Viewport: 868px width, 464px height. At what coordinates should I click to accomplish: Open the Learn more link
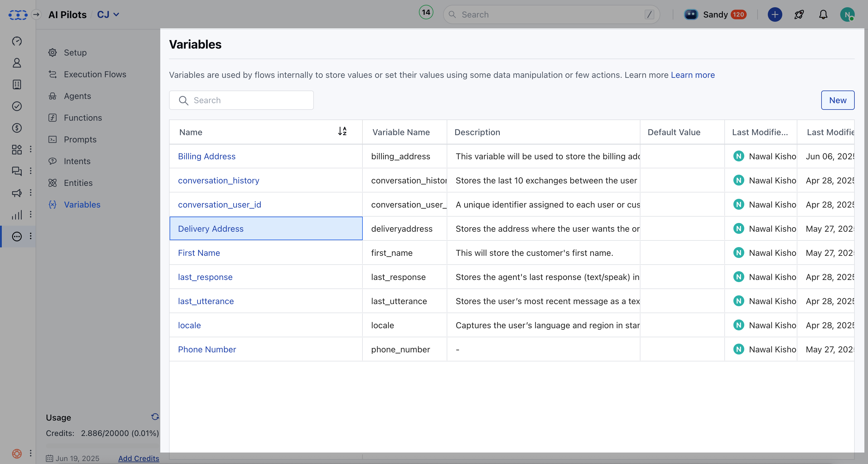[693, 75]
